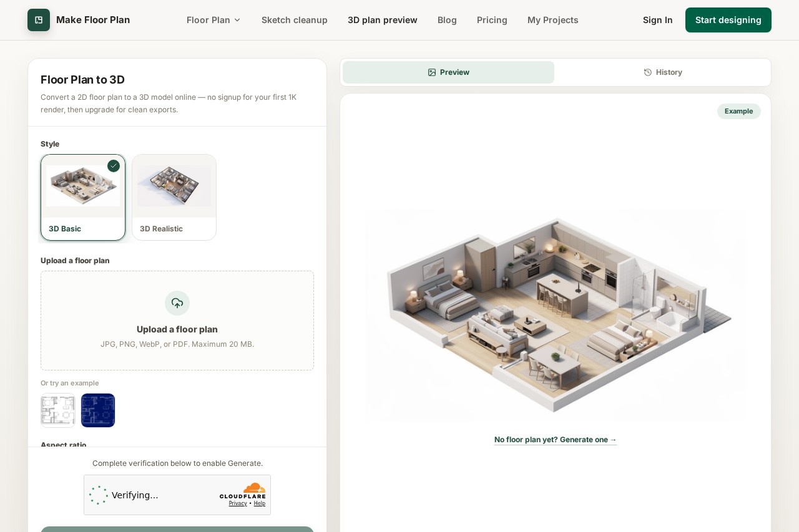Click the checkmark badge on 3D Basic
799x532 pixels.
pyautogui.click(x=114, y=166)
